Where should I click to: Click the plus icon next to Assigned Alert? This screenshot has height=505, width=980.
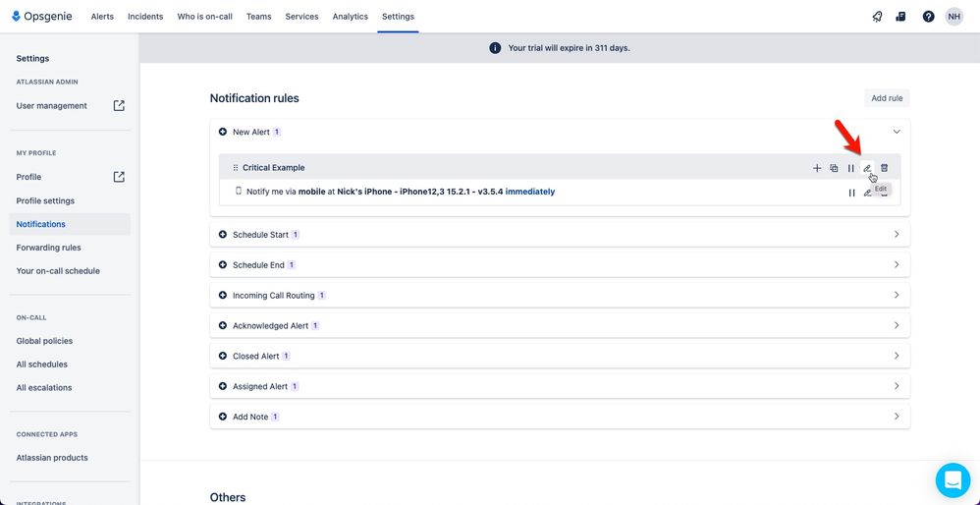223,386
